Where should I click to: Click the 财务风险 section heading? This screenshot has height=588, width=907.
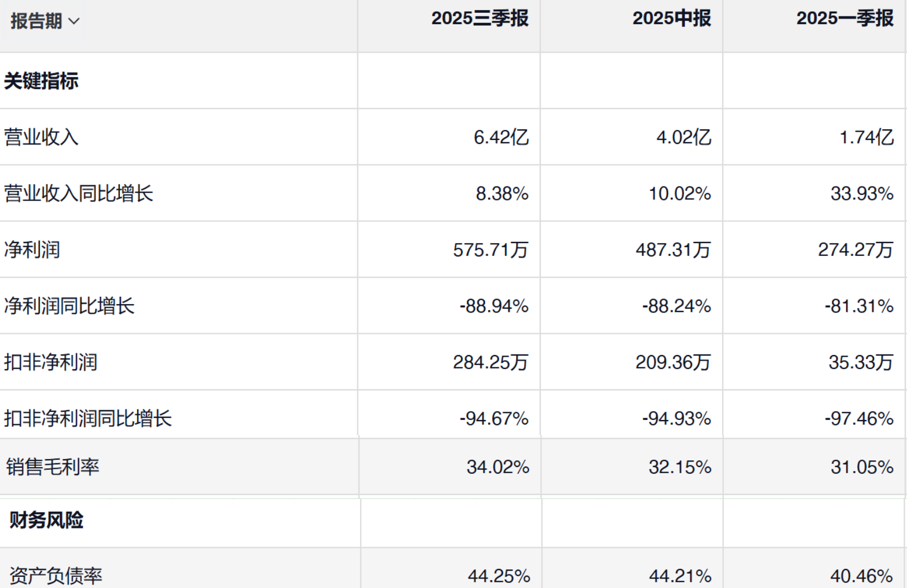coord(46,520)
